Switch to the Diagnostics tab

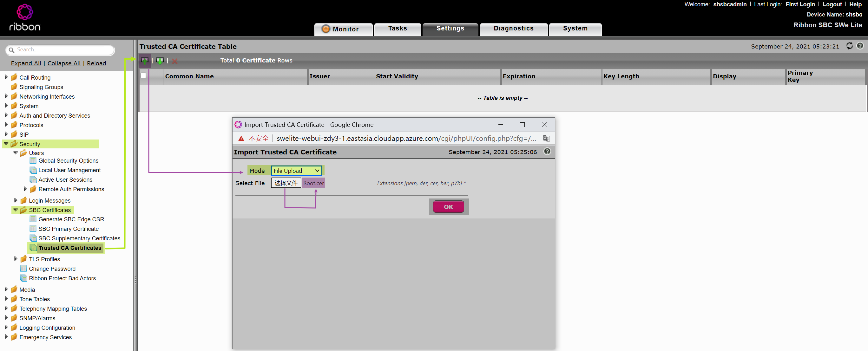click(514, 29)
